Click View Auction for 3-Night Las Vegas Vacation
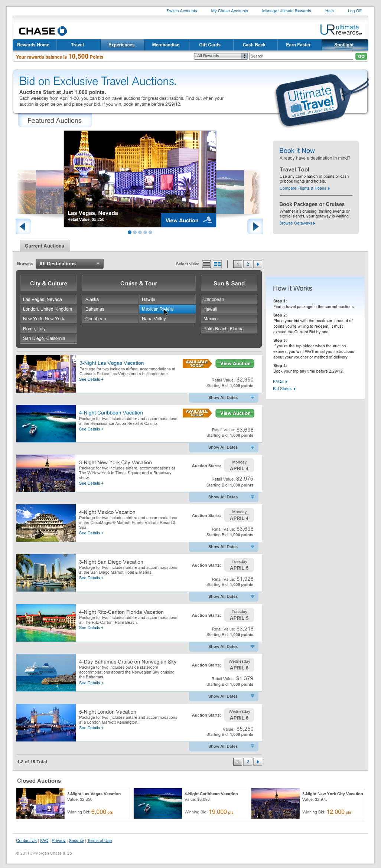Viewport: 381px width, 868px height. [235, 364]
